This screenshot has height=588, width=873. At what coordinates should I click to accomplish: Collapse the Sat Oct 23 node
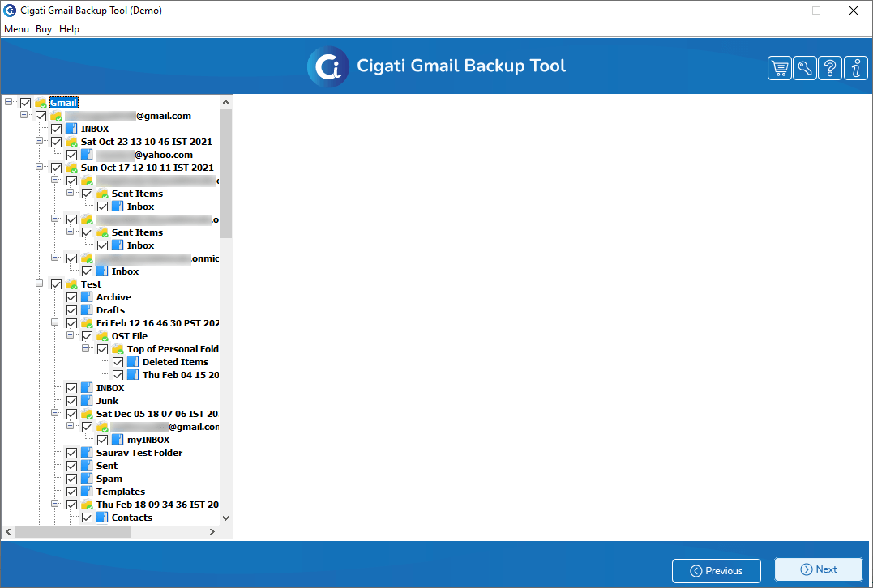[40, 141]
